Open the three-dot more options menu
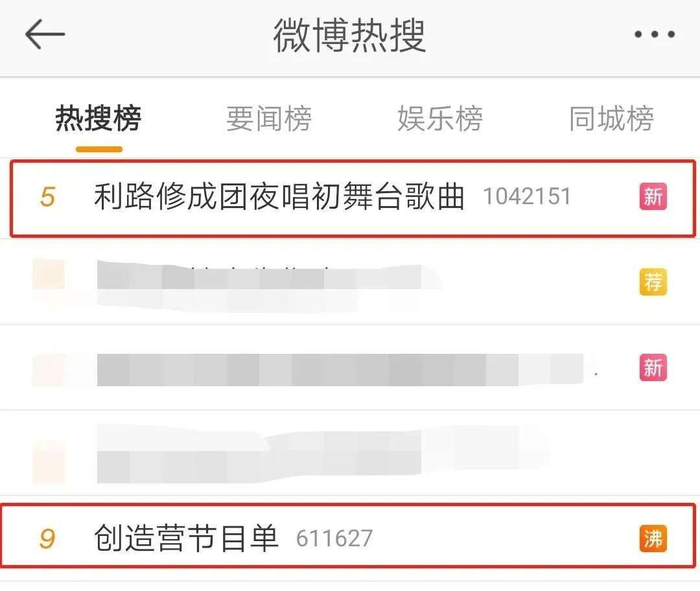This screenshot has height=591, width=700. point(655,34)
